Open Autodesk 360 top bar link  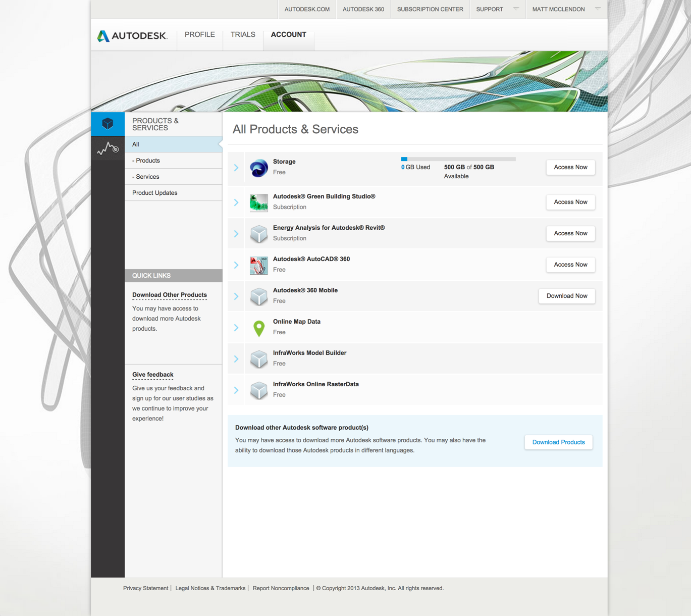363,9
